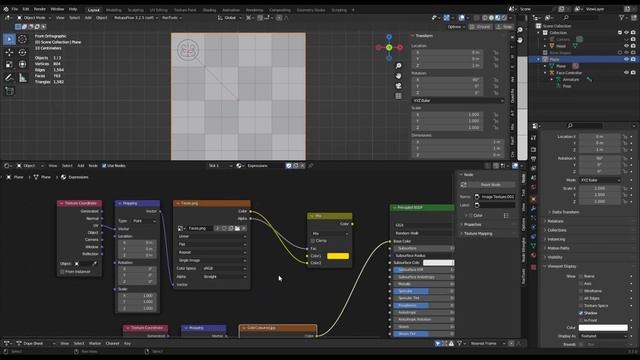
Task: Open the Window menu
Action: [x=57, y=9]
